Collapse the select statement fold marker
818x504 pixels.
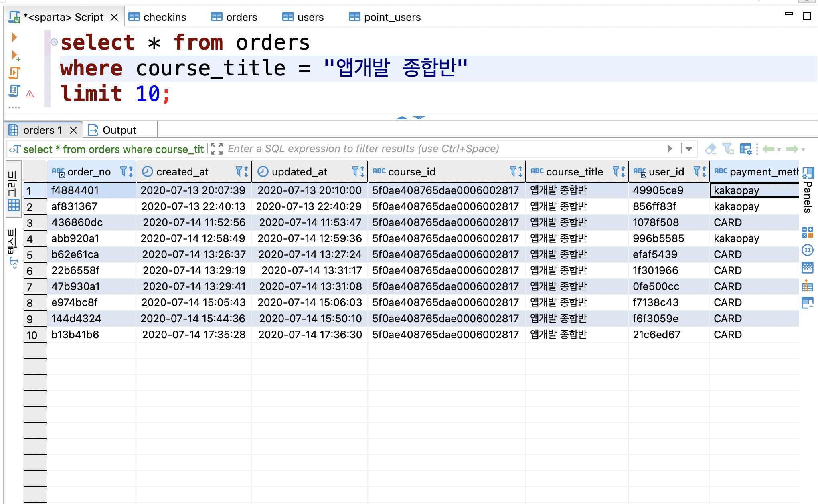click(x=54, y=42)
